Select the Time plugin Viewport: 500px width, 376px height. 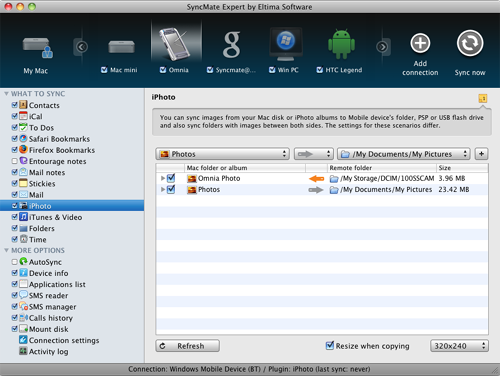click(37, 239)
